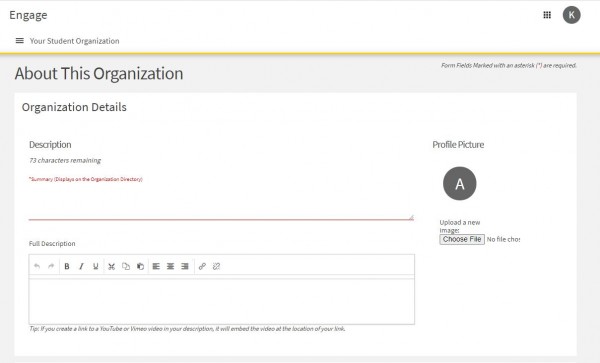Toggle italic formatting

(81, 266)
